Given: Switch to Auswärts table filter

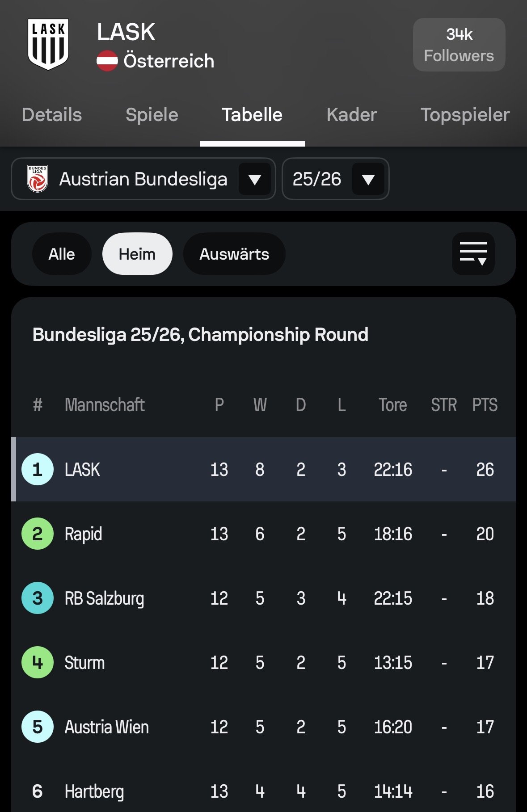Looking at the screenshot, I should pyautogui.click(x=234, y=254).
